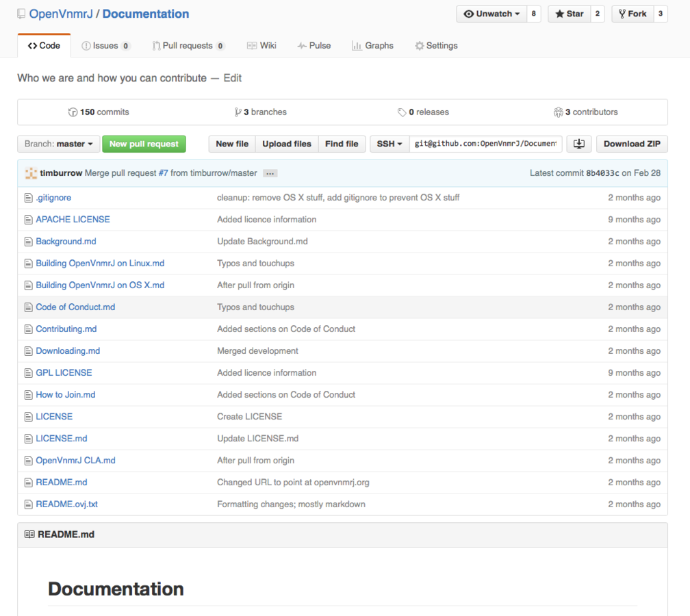Open the LICENSE file without extension
Screen dimensions: 690x616
54,417
